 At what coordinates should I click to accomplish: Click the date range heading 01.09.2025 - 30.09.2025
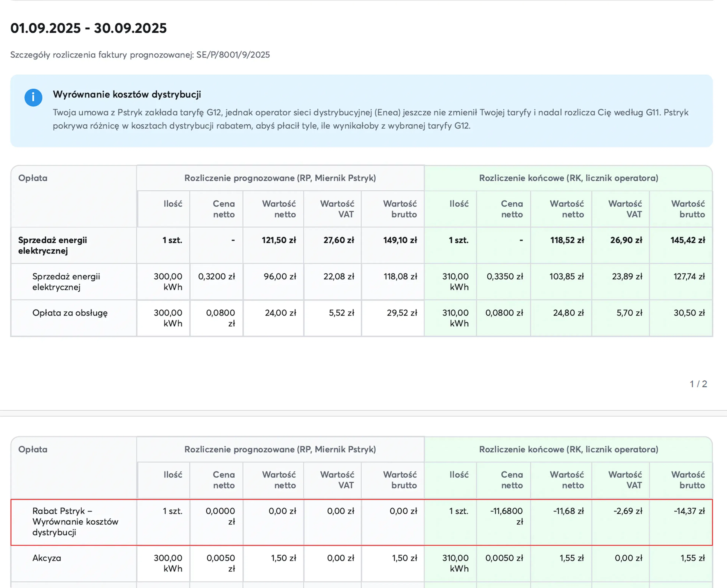click(88, 28)
